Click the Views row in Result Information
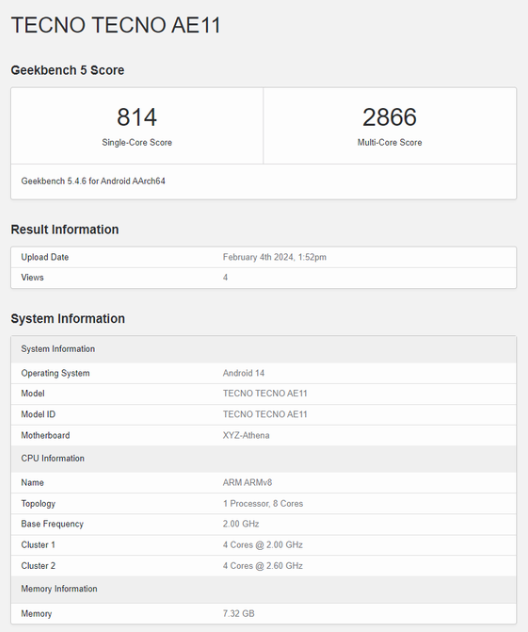528x632 pixels. (x=264, y=278)
